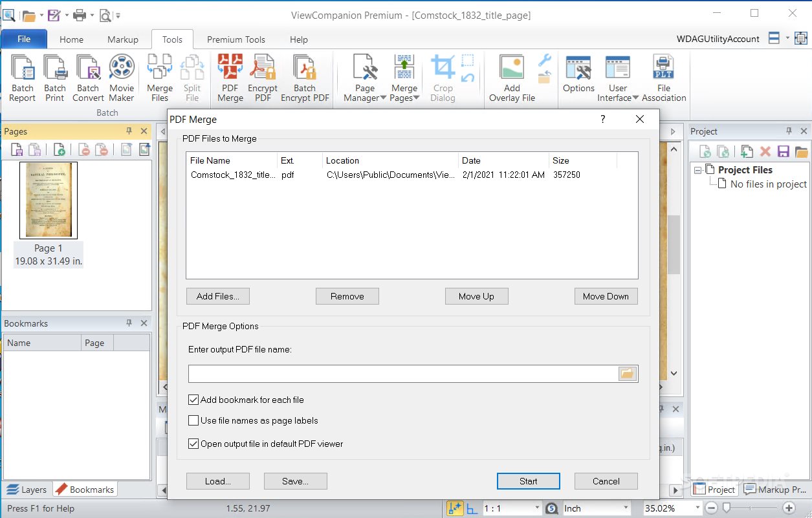Switch to the Markup ribbon tab
This screenshot has width=812, height=518.
pos(123,39)
